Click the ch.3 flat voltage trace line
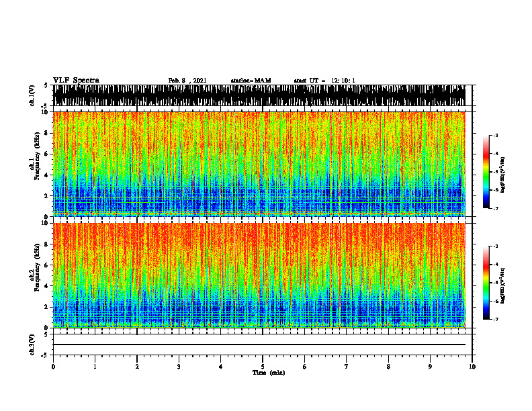Screen dimensions: 532x411 [259, 345]
